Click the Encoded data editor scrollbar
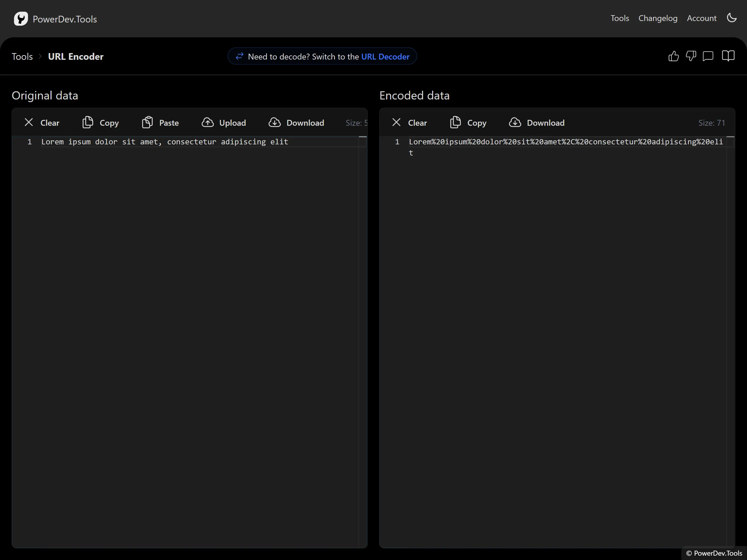The height and width of the screenshot is (560, 747). [x=730, y=342]
